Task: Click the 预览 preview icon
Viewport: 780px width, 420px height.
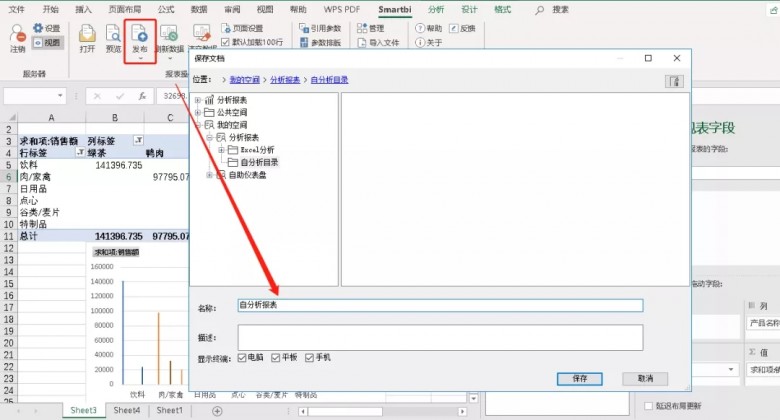Action: 113,34
